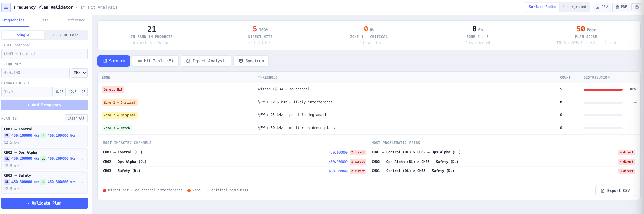Remove CH01 – Control from plan
The height and width of the screenshot is (214, 644).
click(x=82, y=136)
